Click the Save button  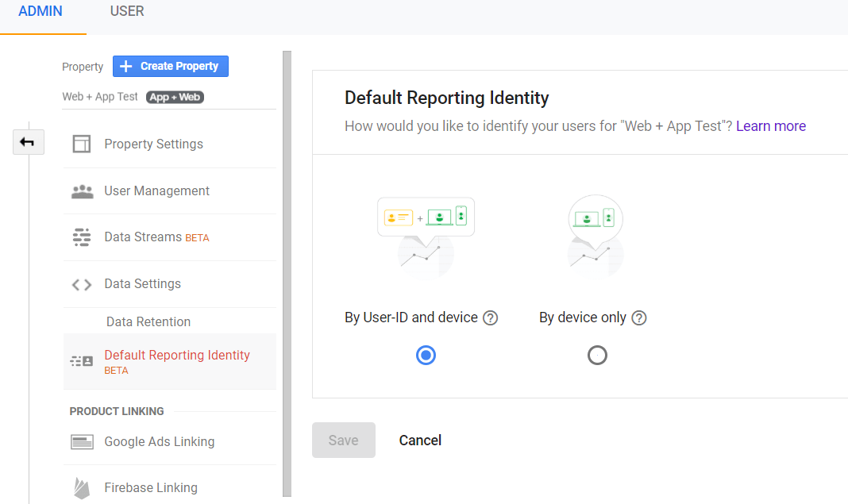pyautogui.click(x=344, y=441)
